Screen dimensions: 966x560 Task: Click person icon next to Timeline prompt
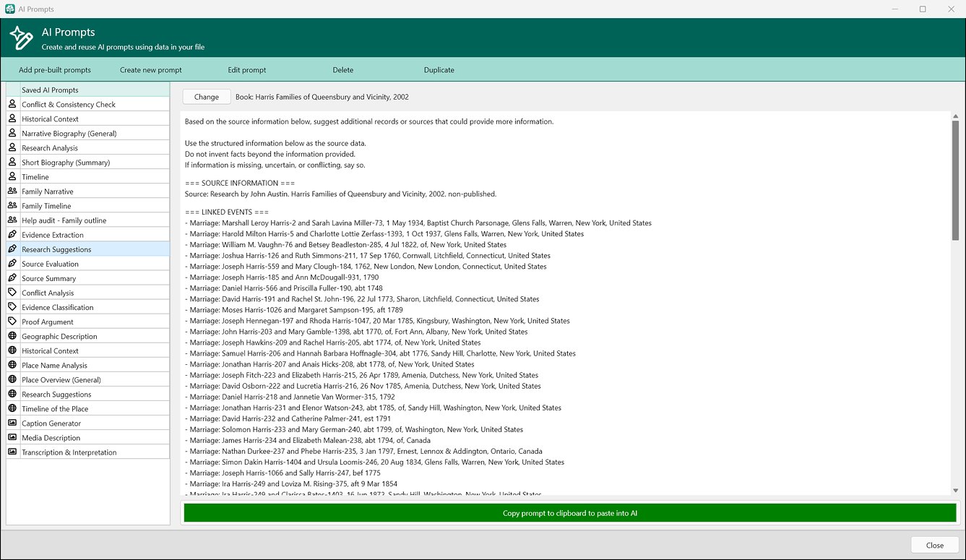12,176
